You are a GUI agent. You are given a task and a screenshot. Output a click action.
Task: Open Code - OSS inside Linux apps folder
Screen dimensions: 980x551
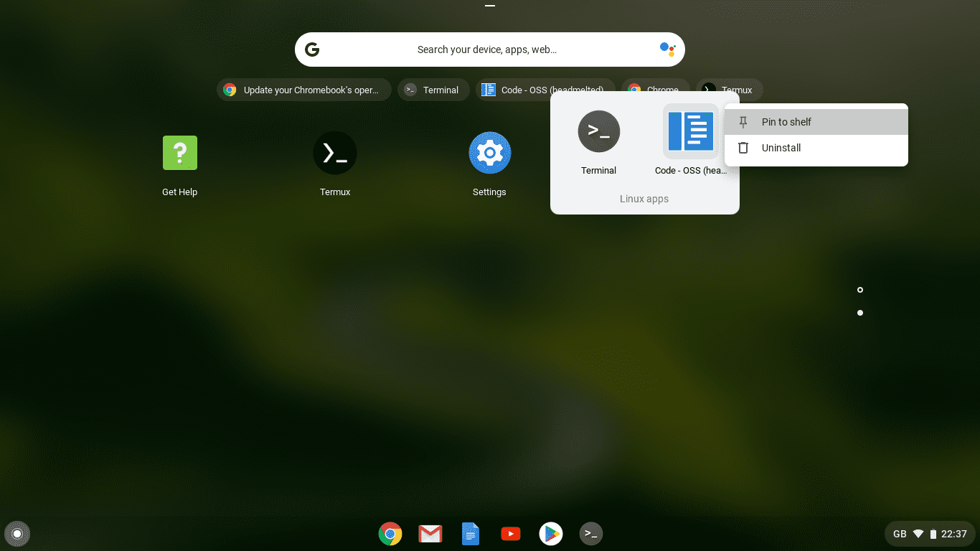click(690, 131)
